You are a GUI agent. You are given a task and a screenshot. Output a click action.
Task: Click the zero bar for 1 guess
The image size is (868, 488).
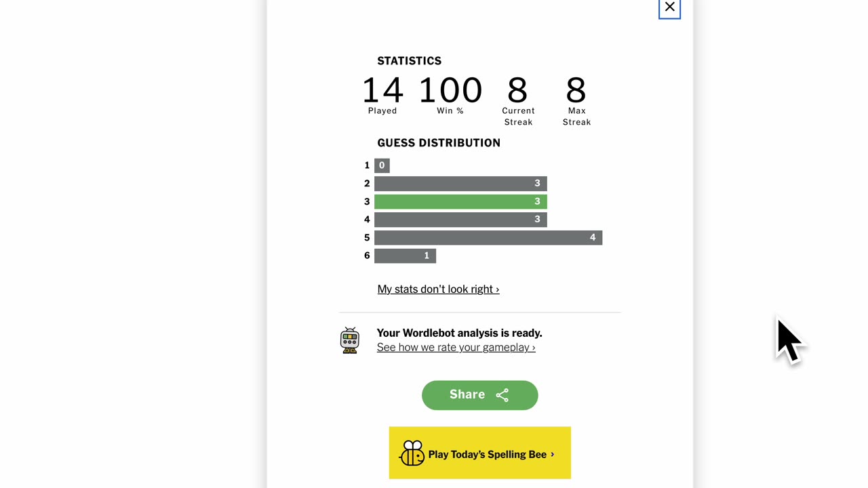[x=382, y=165]
